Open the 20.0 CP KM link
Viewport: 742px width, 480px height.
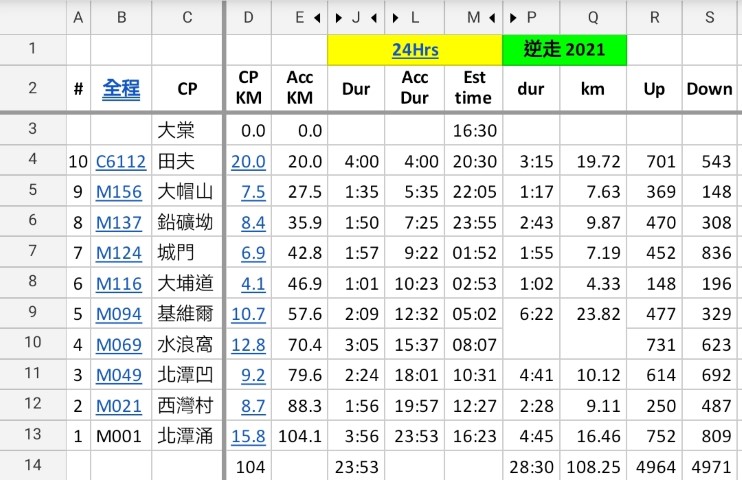(248, 162)
